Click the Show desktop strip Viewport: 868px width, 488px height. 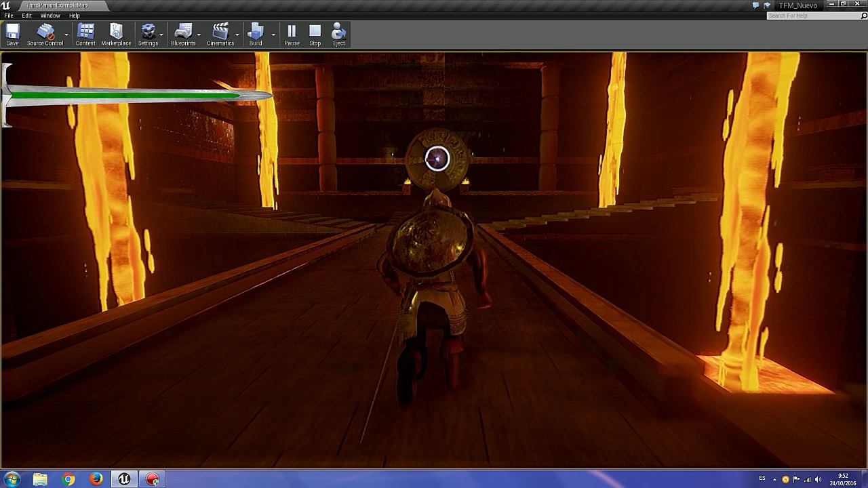[864, 479]
